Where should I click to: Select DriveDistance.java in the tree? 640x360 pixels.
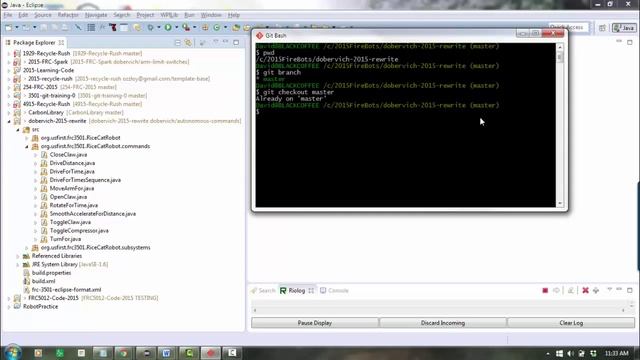[72, 163]
